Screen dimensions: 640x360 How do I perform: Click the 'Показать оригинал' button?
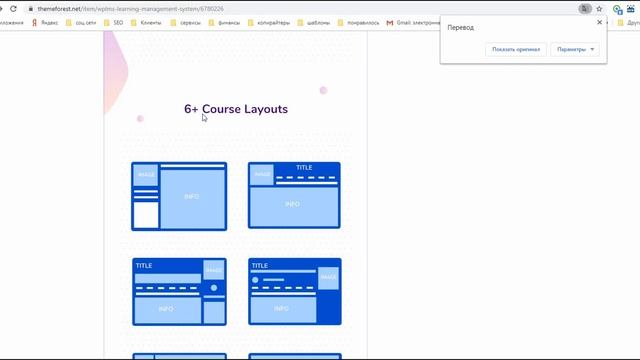[x=516, y=49]
